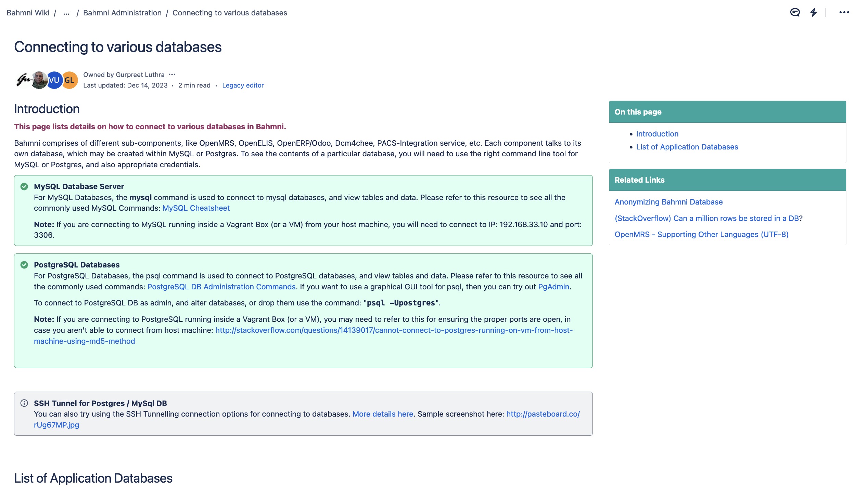Jump to Introduction in page contents

[657, 134]
